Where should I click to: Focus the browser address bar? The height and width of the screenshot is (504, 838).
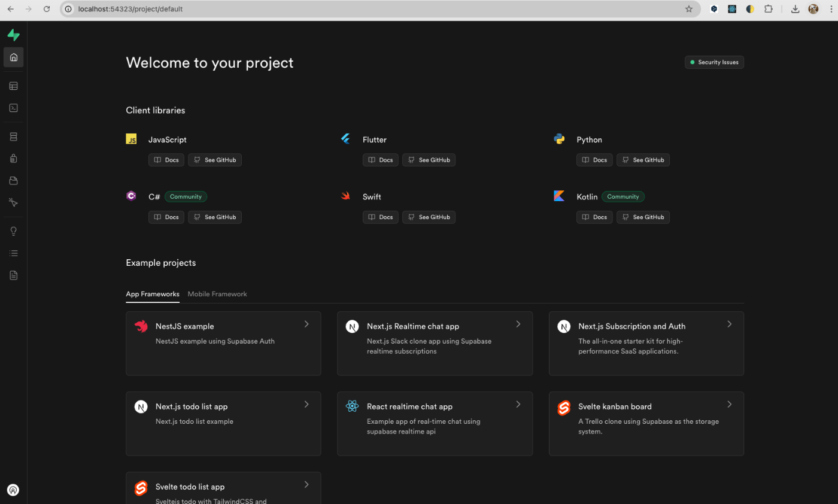380,9
